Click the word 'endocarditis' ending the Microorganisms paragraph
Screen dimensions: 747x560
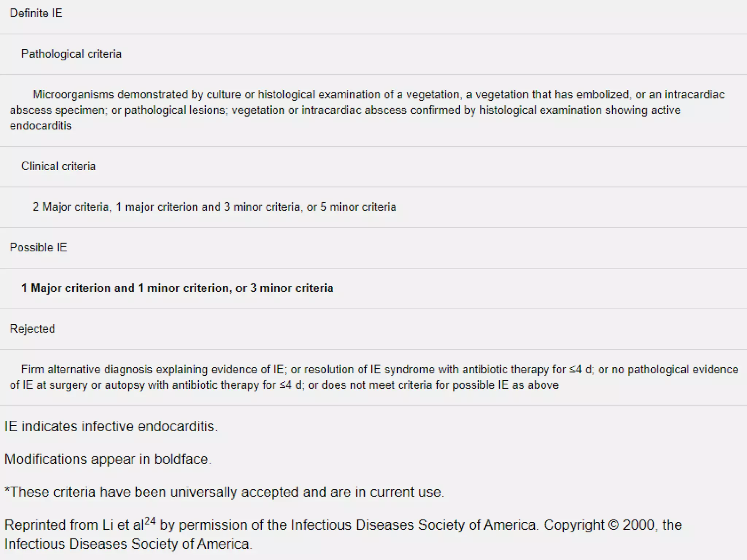click(x=41, y=126)
